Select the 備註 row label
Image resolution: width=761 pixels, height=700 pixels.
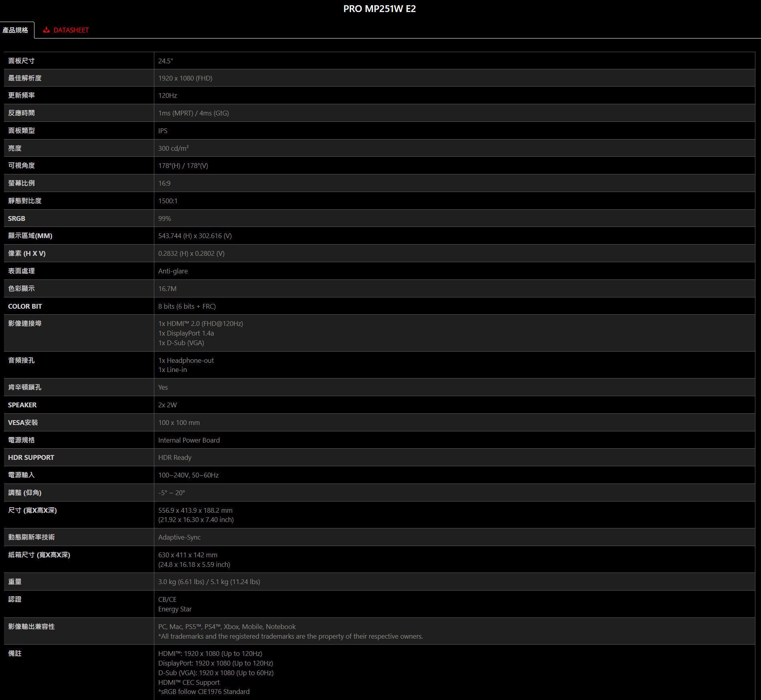[15, 653]
